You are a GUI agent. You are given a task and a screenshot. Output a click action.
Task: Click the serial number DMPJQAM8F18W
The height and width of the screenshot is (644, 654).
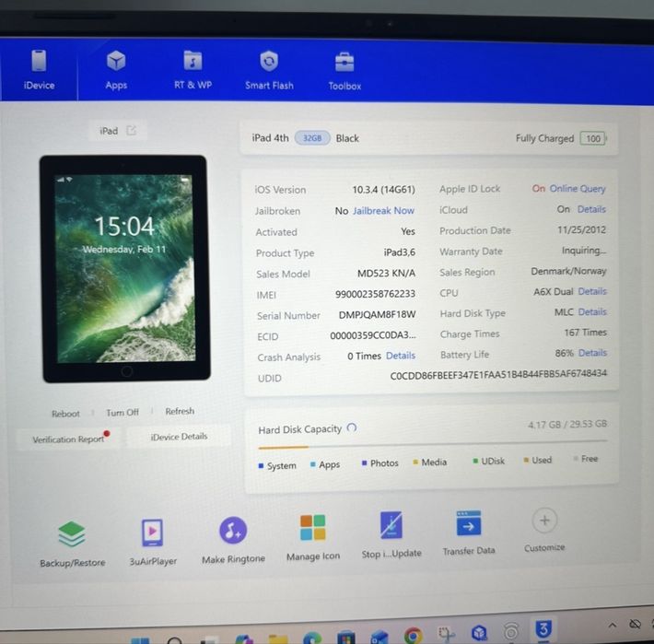click(x=377, y=314)
